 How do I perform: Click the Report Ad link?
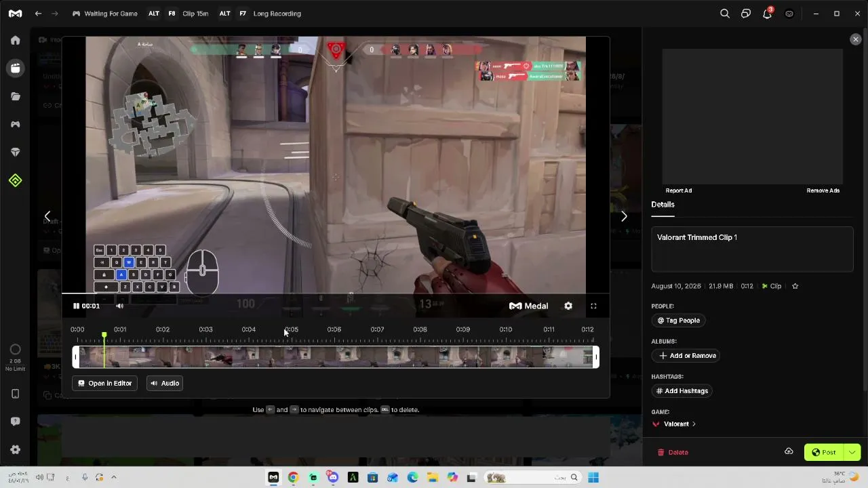(679, 190)
